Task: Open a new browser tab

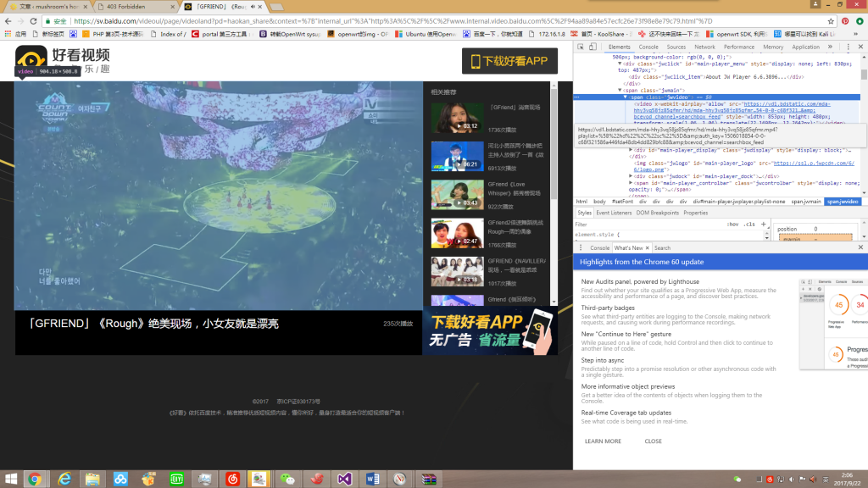Action: (276, 7)
